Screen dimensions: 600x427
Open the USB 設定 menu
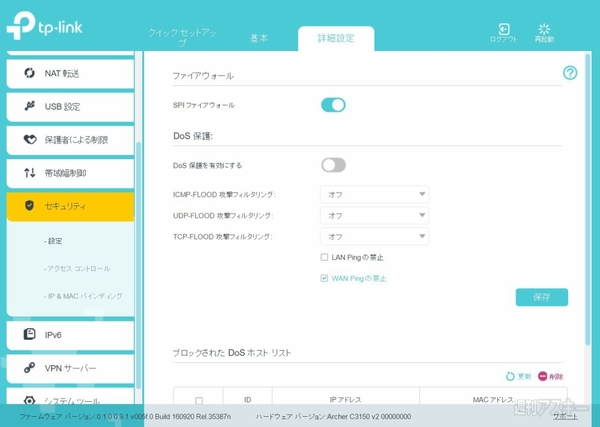[x=70, y=106]
